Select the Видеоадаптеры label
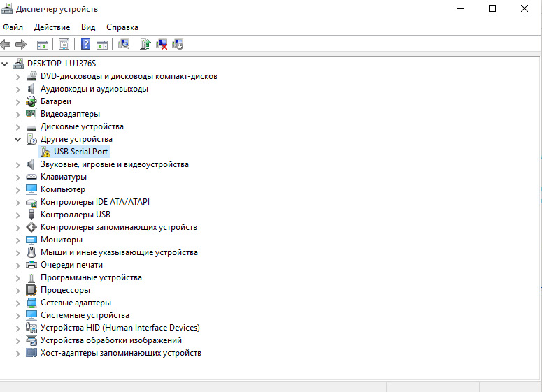This screenshot has width=542, height=392. coord(70,114)
